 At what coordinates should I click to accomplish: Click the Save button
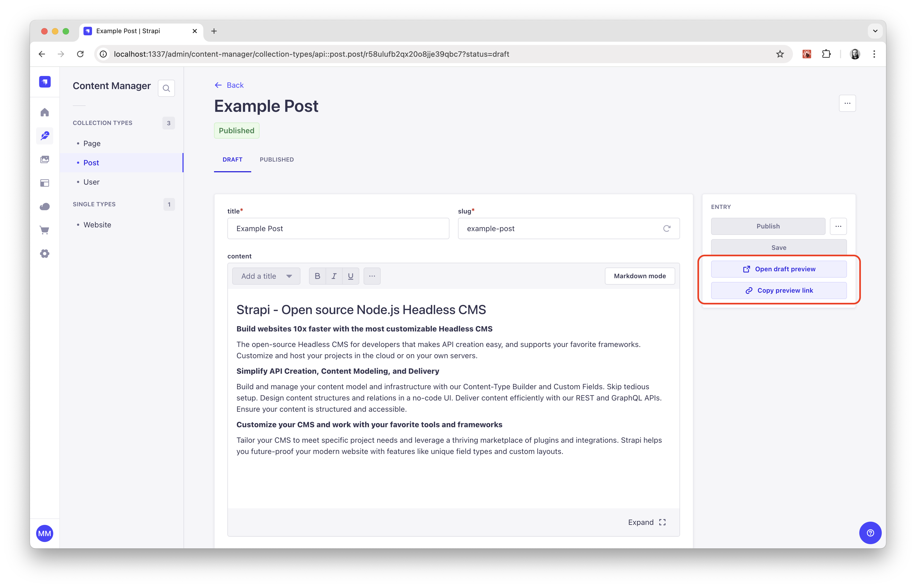click(x=778, y=247)
